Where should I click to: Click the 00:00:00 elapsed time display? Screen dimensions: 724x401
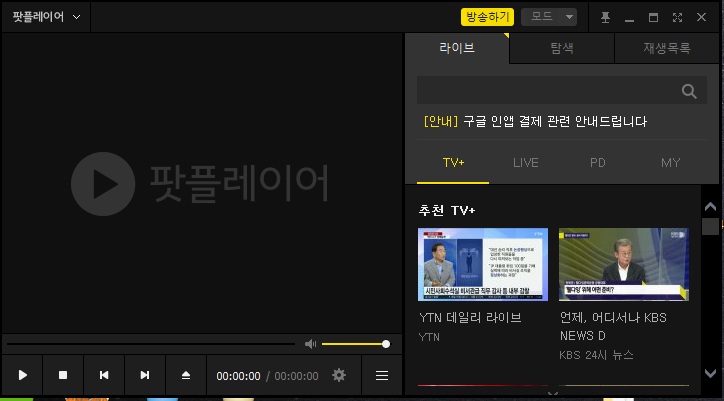(238, 376)
